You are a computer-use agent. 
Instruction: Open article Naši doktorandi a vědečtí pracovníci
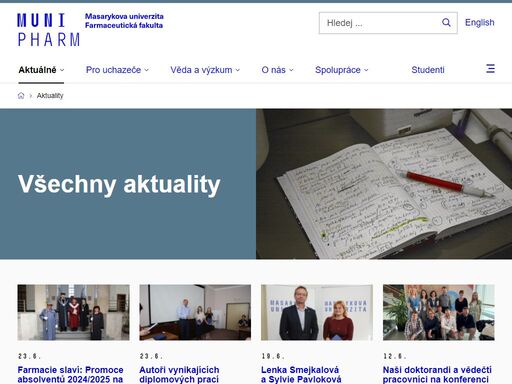(x=437, y=375)
